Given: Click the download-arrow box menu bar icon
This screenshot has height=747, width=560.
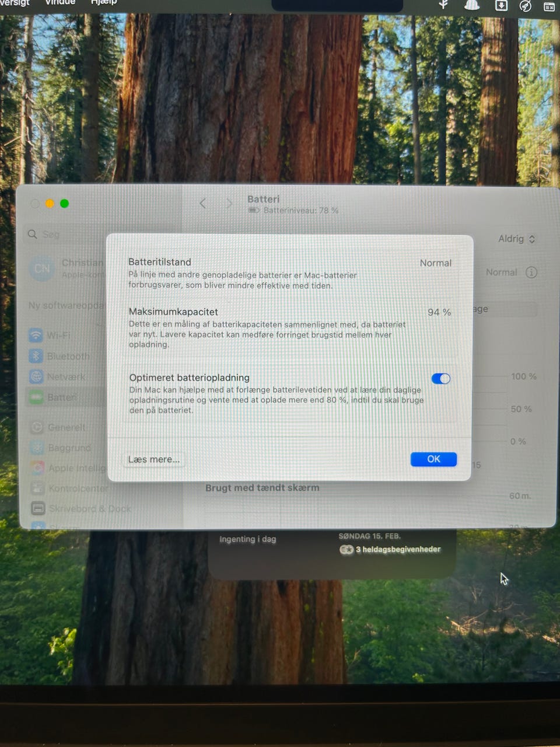Looking at the screenshot, I should (501, 5).
